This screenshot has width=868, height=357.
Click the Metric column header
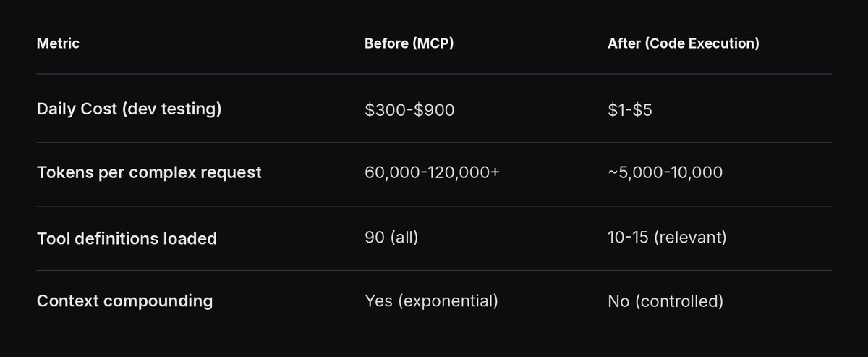58,43
